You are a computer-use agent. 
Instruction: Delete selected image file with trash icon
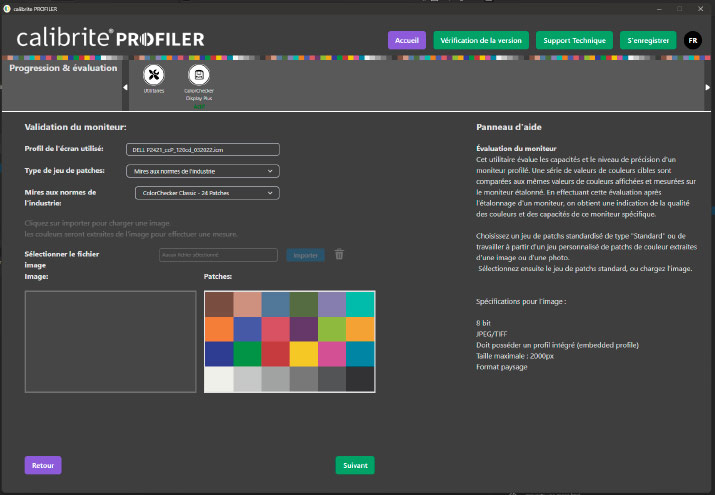click(339, 254)
